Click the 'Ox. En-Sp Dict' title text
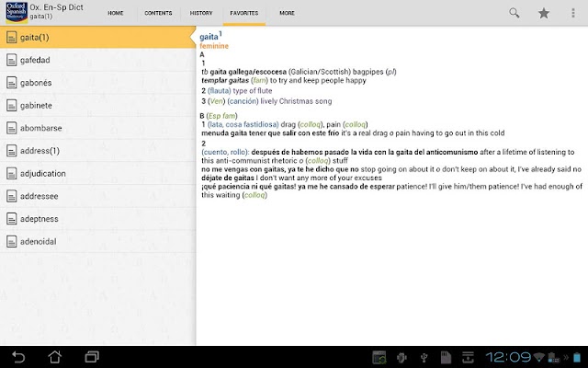Viewport: 588px width, 368px height. tap(57, 7)
